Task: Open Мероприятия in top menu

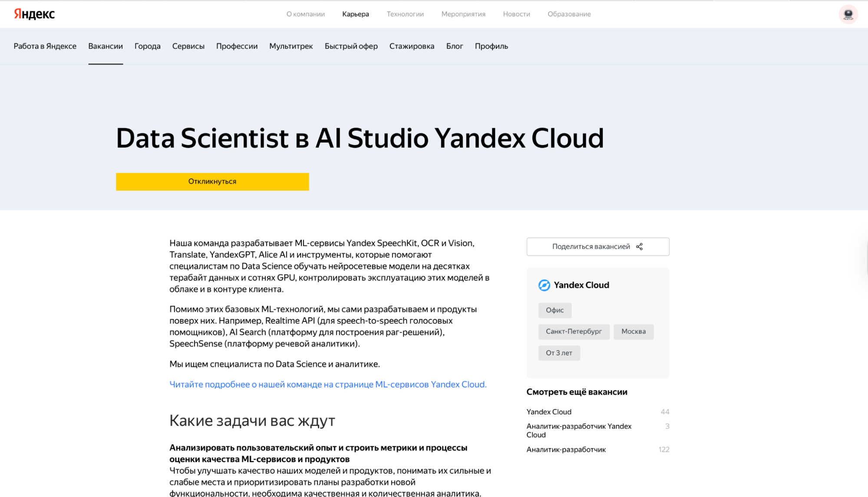Action: (463, 14)
